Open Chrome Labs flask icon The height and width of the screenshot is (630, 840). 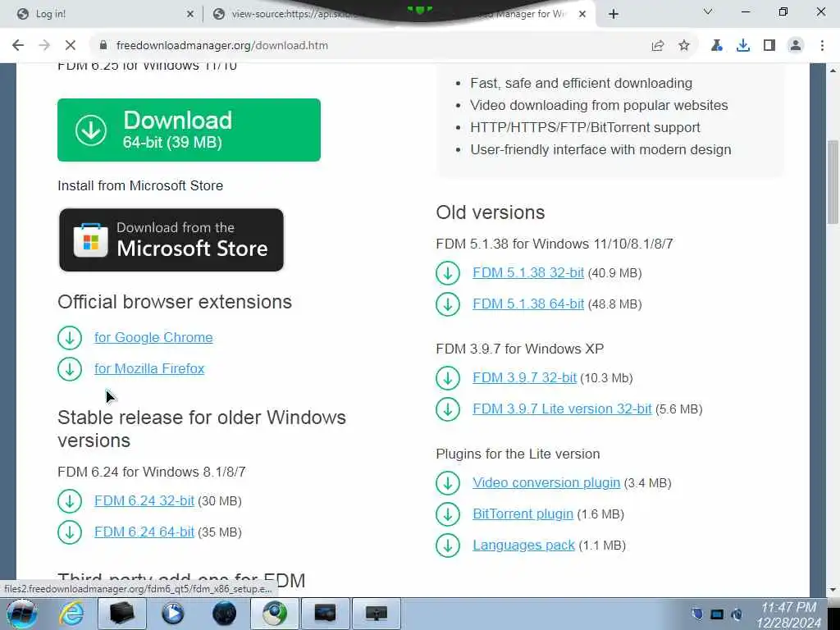click(x=716, y=46)
